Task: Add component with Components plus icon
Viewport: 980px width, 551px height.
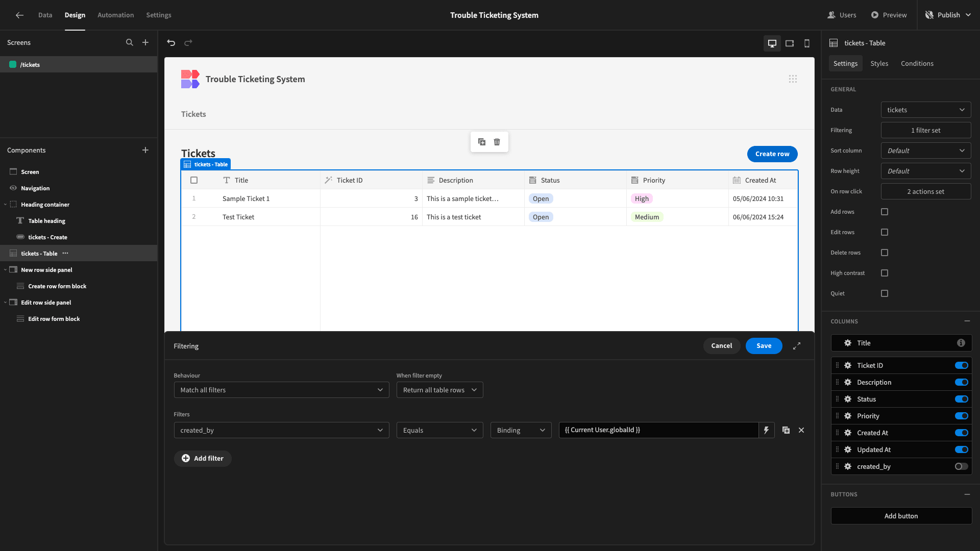Action: point(145,150)
